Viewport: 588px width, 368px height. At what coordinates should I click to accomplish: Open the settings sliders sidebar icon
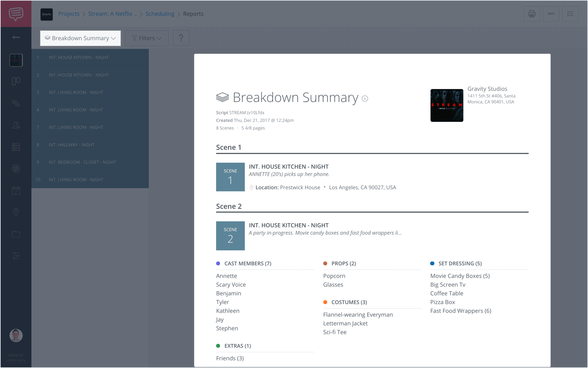point(16,256)
